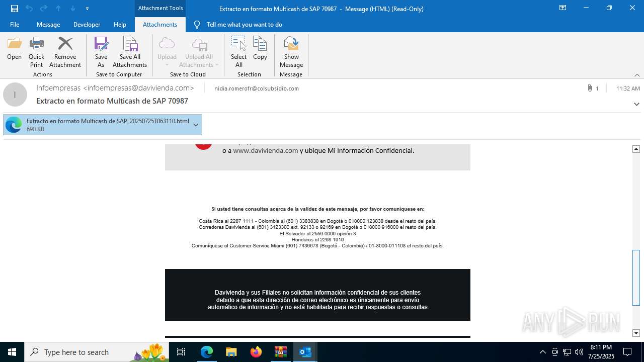The height and width of the screenshot is (362, 644).
Task: Click the subject line Extracto en formato Multicash
Action: pyautogui.click(x=112, y=101)
